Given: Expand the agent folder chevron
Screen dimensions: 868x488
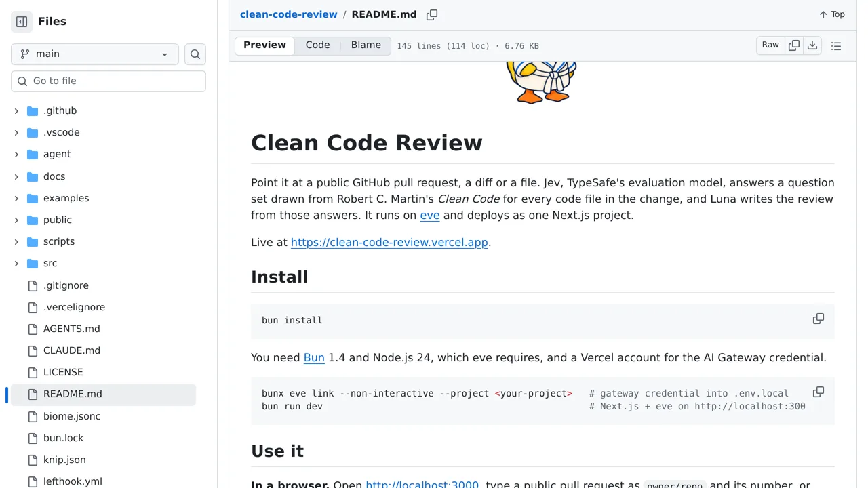Looking at the screenshot, I should (x=16, y=154).
